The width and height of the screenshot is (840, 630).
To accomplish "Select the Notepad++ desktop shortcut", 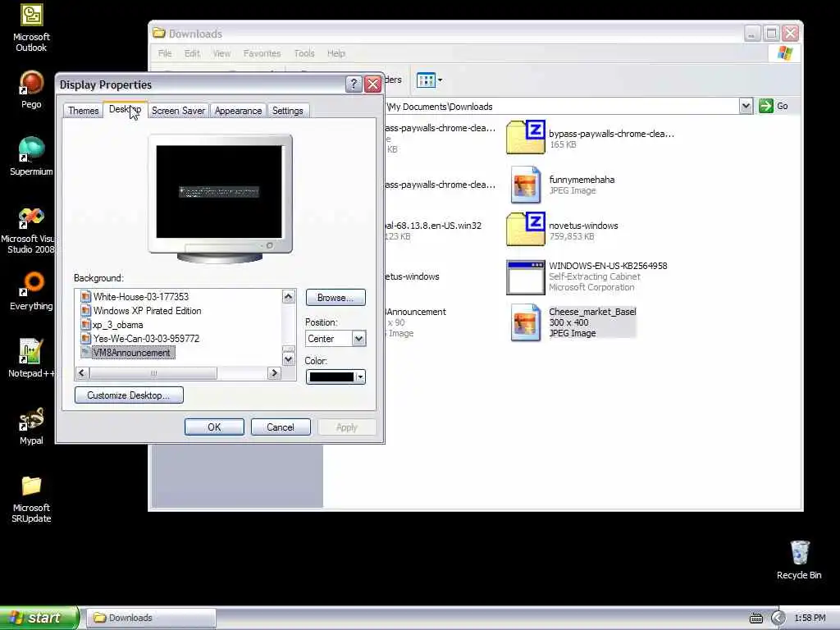I will [x=31, y=351].
